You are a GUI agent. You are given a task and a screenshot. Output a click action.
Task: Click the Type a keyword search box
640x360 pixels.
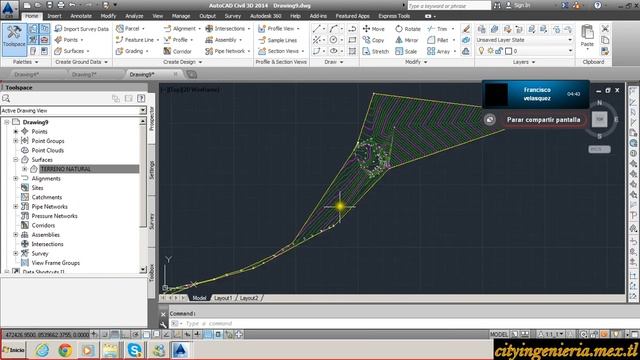click(x=449, y=6)
